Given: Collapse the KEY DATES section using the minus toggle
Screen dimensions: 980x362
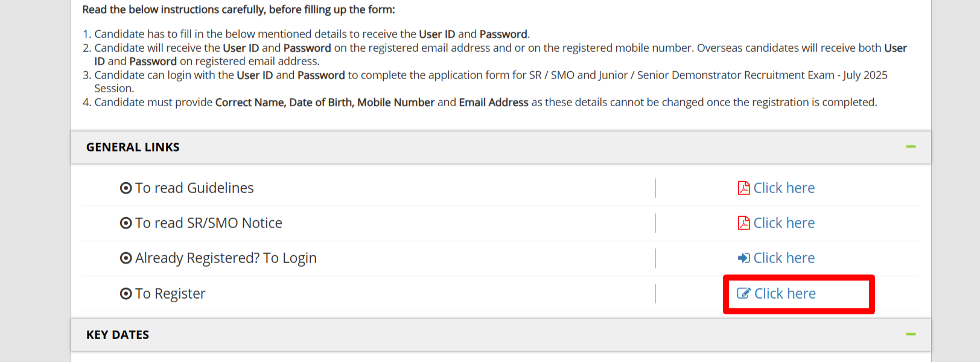Looking at the screenshot, I should tap(911, 334).
